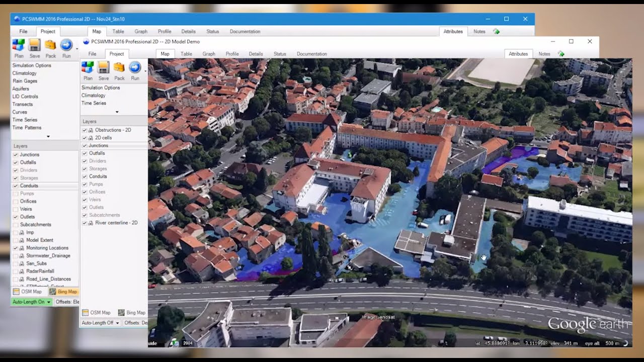Click the 2004 imagery date in Google Earth
The image size is (644, 362).
coord(188,343)
